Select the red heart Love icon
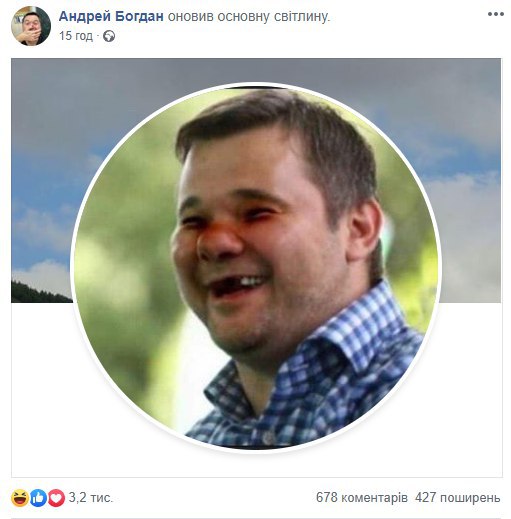This screenshot has width=511, height=519. click(56, 498)
